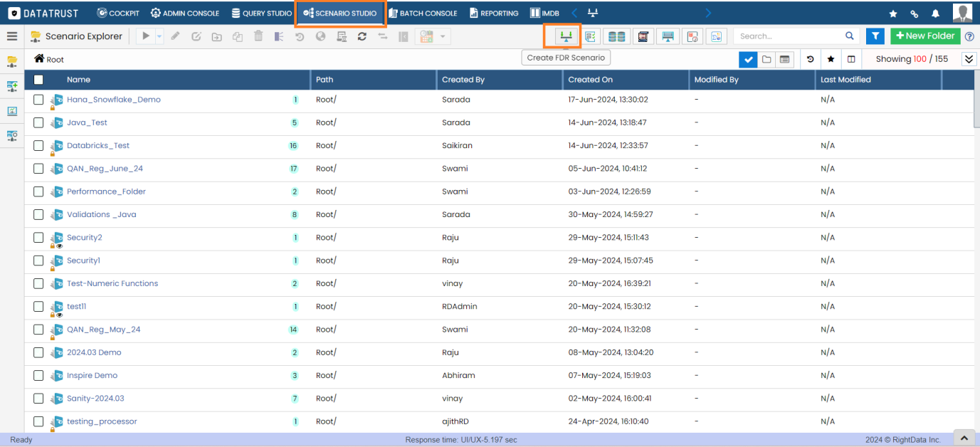This screenshot has width=980, height=447.
Task: Click the Run play button
Action: point(146,36)
